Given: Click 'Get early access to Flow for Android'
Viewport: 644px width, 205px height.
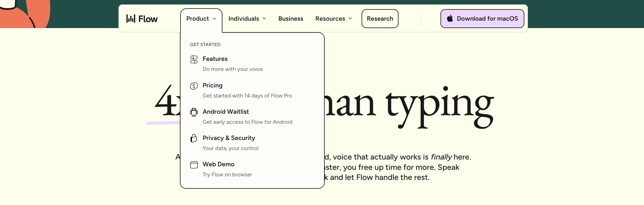Looking at the screenshot, I should point(248,122).
